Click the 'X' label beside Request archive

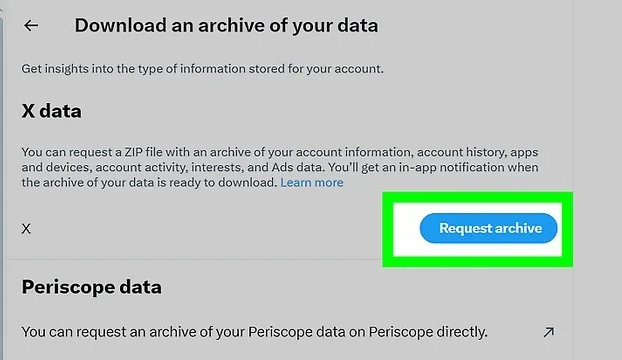coord(26,229)
